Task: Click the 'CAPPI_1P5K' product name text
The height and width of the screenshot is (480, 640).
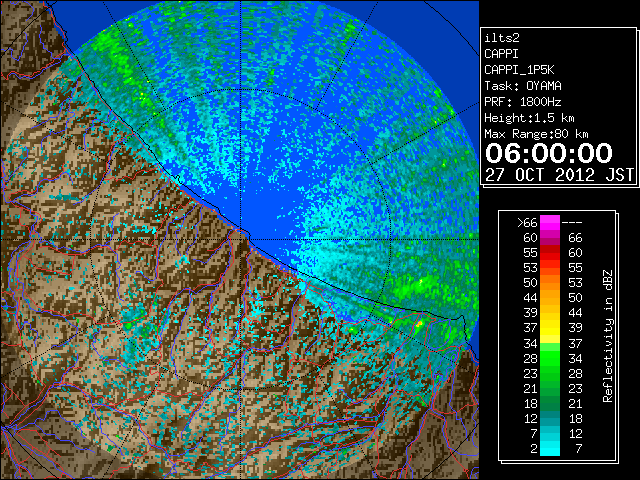Action: [519, 70]
